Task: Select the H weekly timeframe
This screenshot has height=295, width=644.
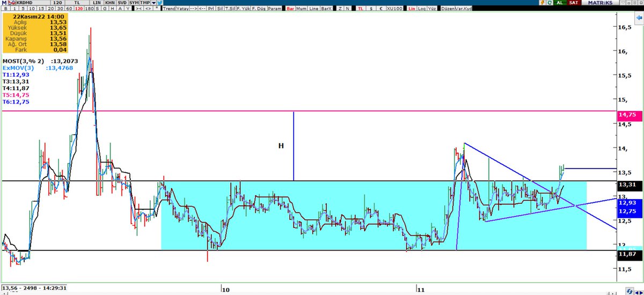Action: point(112,9)
